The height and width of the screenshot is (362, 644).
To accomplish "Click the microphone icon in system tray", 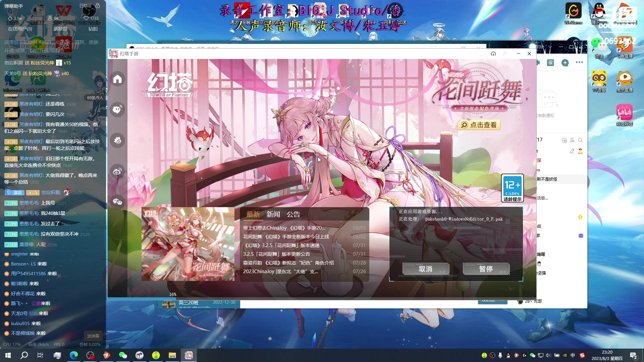I will coord(500,355).
